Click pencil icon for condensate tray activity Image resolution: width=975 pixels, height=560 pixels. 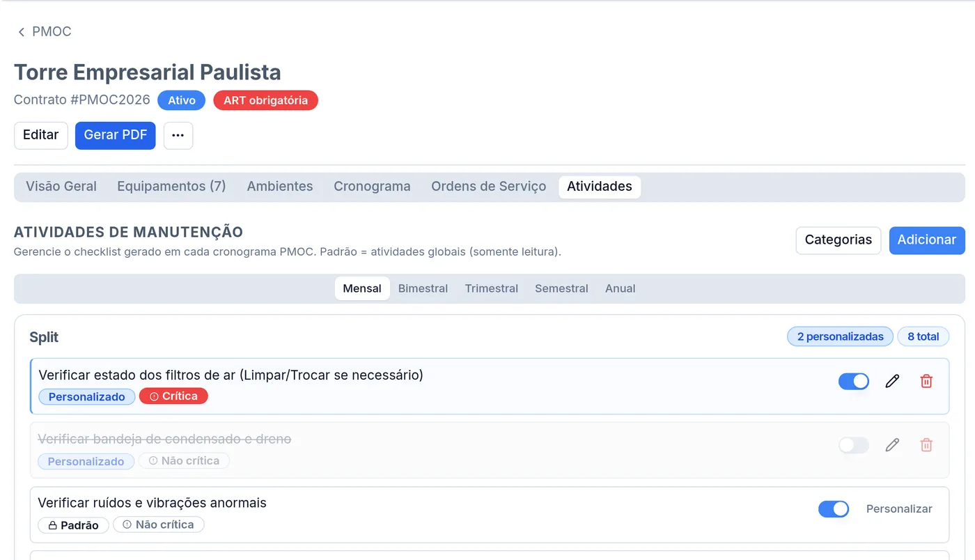(892, 445)
